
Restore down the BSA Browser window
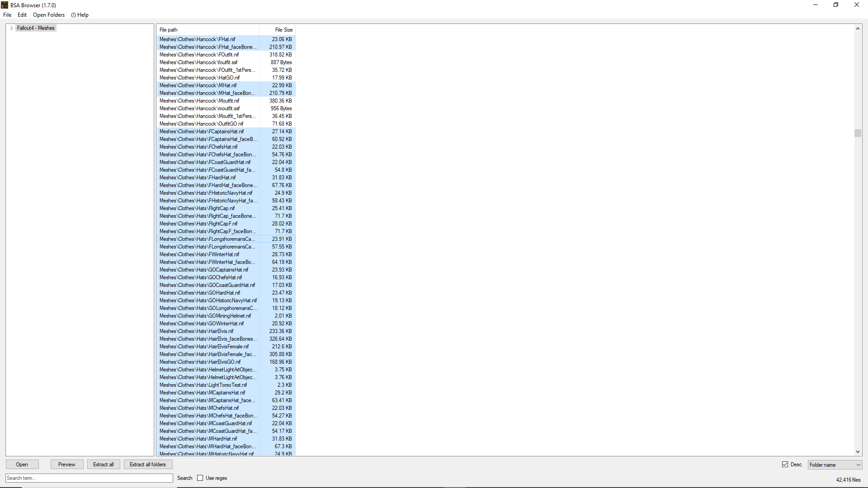[x=836, y=5]
